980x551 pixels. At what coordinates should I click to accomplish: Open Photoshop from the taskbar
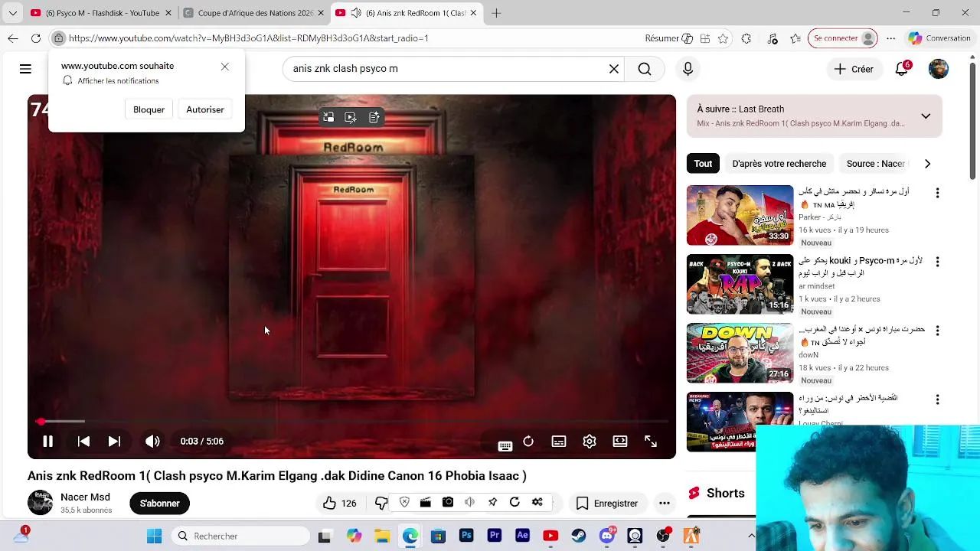pyautogui.click(x=466, y=536)
